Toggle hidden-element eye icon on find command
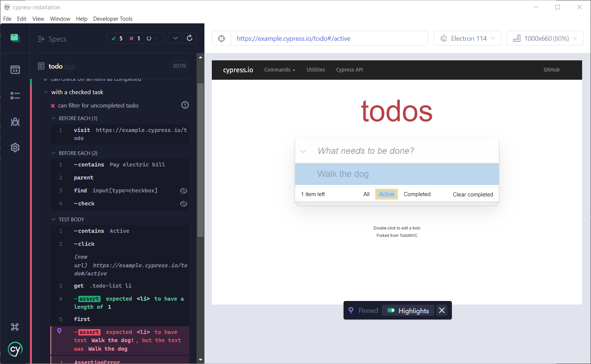Viewport: 591px width, 364px height. pos(184,191)
